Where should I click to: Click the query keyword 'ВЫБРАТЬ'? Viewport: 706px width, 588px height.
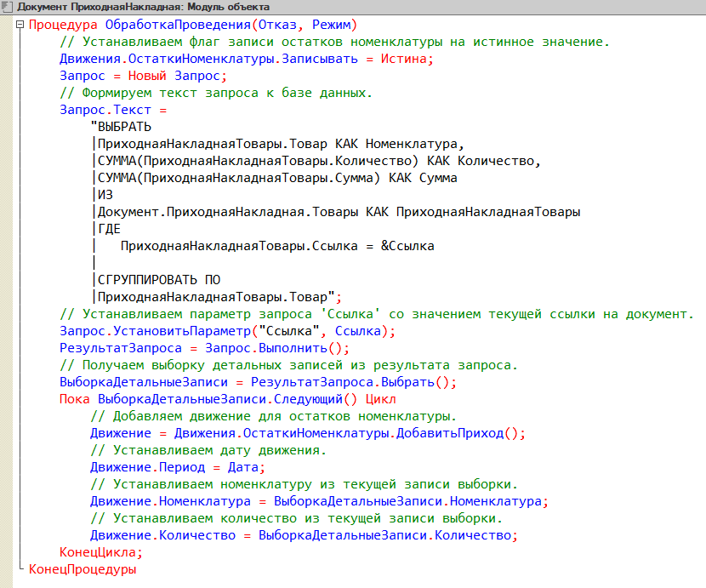[x=124, y=127]
